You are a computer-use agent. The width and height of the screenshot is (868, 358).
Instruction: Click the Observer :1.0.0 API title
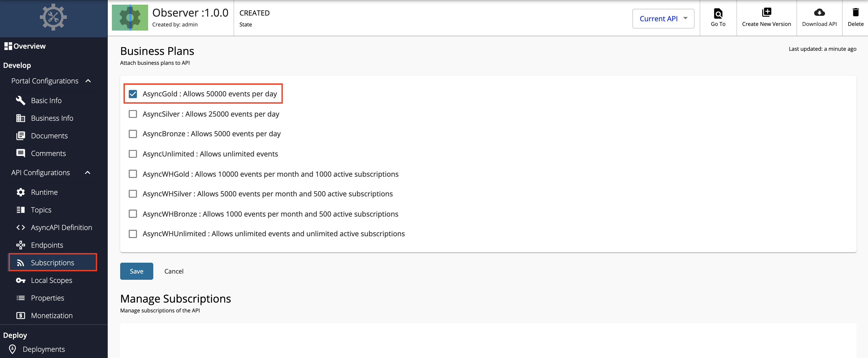click(190, 13)
